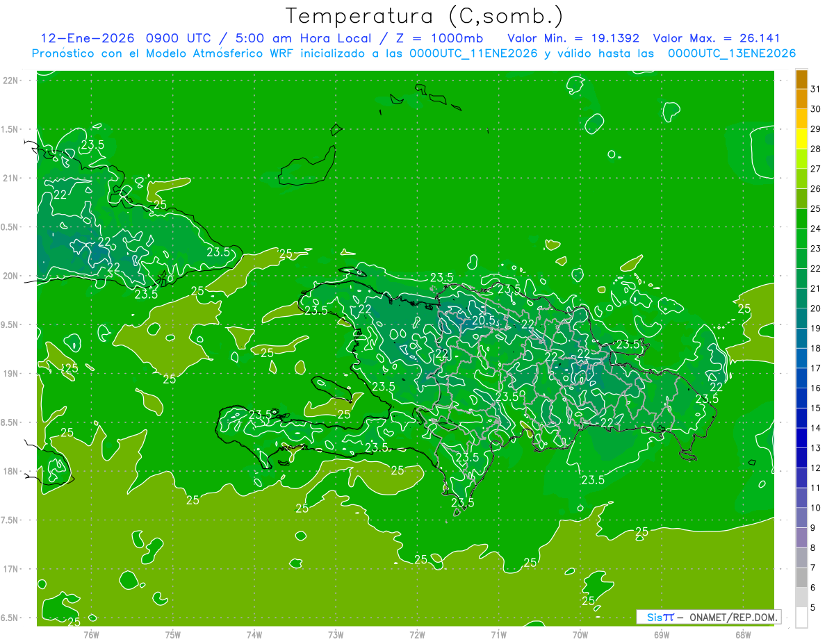Click the "28" legend scale number
The image size is (834, 644).
(x=816, y=149)
